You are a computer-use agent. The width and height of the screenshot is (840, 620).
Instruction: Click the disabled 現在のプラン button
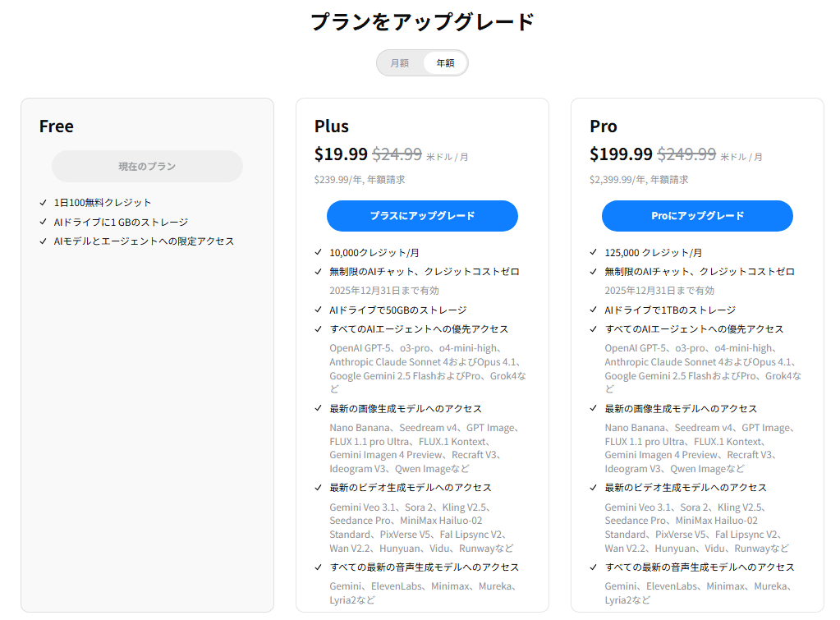147,166
